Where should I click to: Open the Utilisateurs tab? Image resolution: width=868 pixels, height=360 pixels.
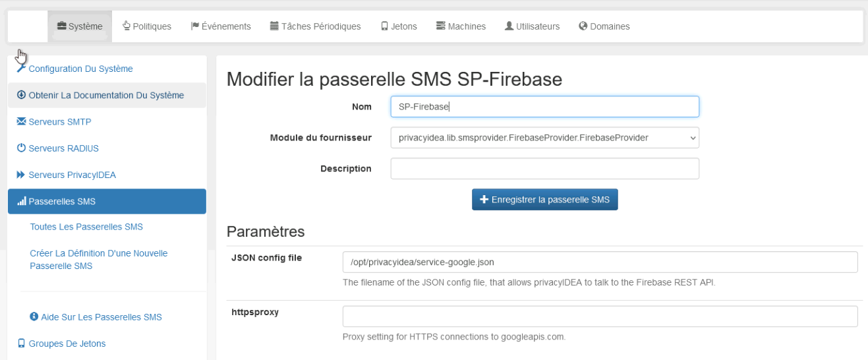tap(532, 26)
